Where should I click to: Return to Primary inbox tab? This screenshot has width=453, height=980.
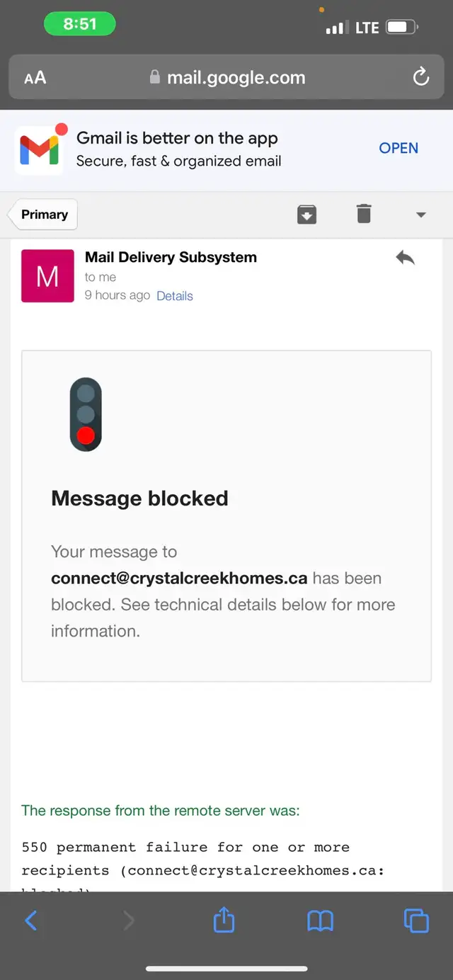tap(44, 215)
